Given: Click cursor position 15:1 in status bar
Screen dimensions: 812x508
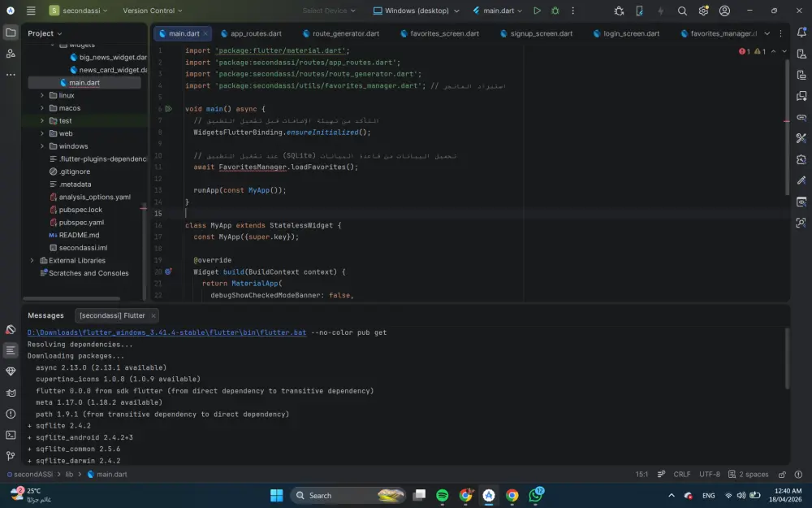Looking at the screenshot, I should point(641,475).
